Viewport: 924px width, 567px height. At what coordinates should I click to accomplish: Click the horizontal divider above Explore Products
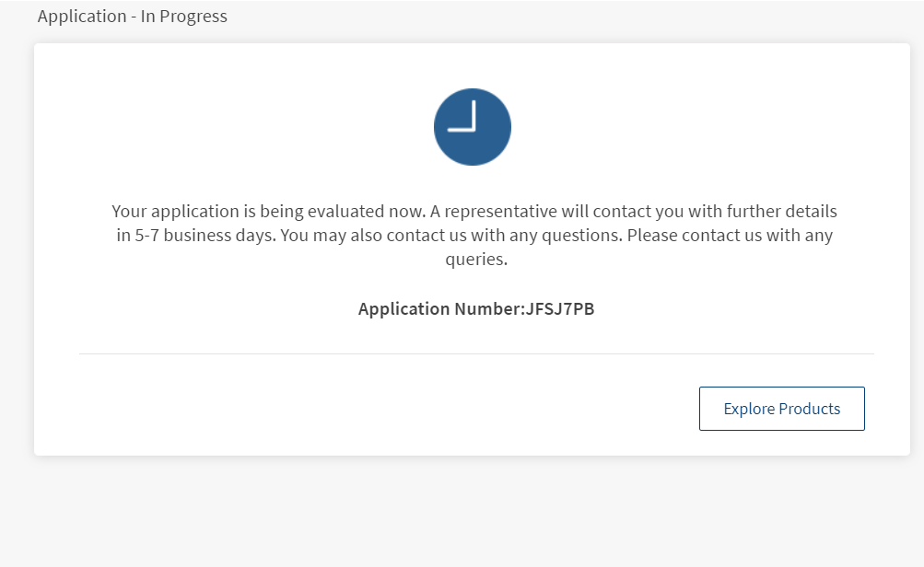tap(476, 353)
